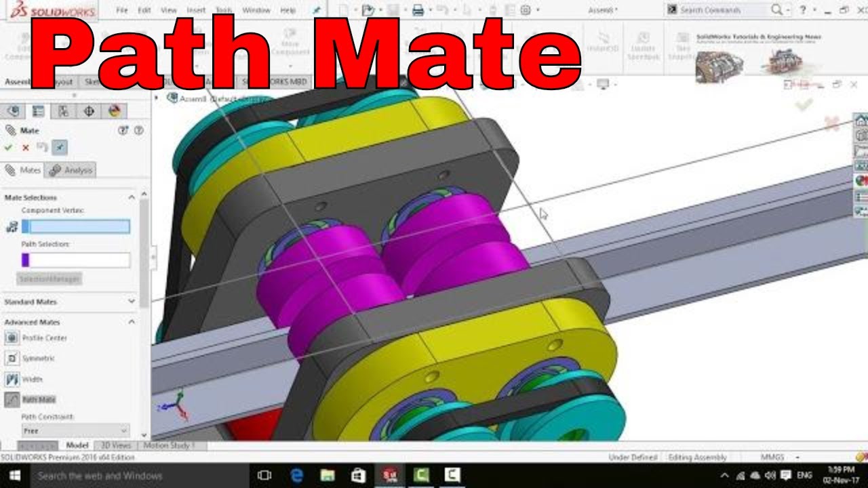
Task: Click the Open document icon in the toolbar
Action: (368, 10)
